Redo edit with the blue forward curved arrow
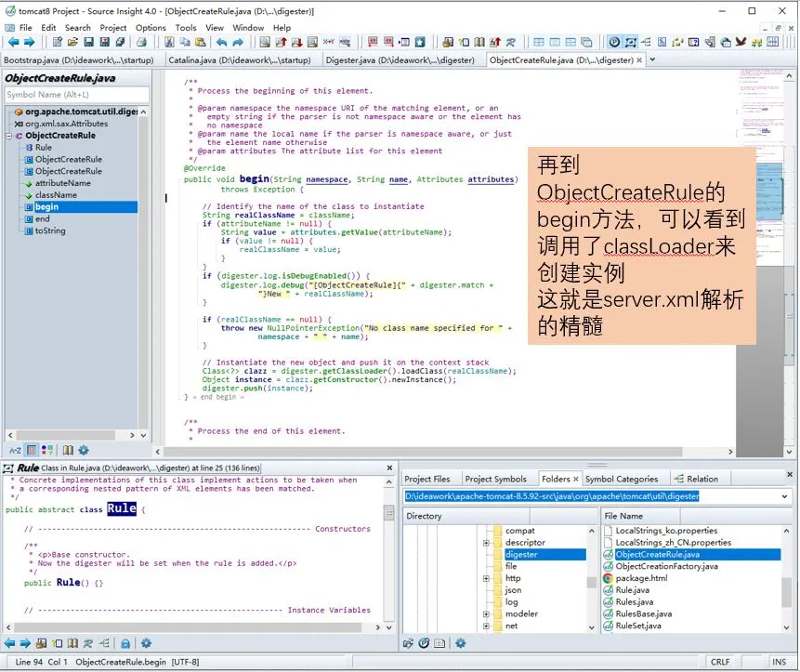 pyautogui.click(x=238, y=42)
